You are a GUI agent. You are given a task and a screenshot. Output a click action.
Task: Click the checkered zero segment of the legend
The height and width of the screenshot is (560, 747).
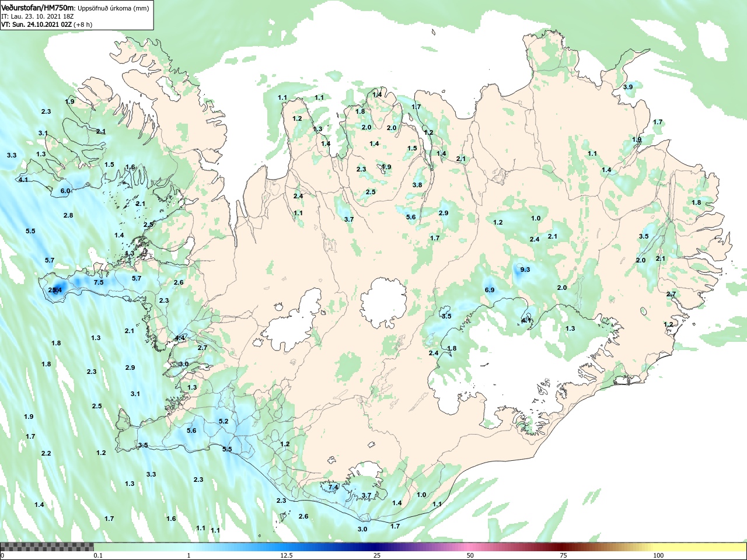[47, 547]
